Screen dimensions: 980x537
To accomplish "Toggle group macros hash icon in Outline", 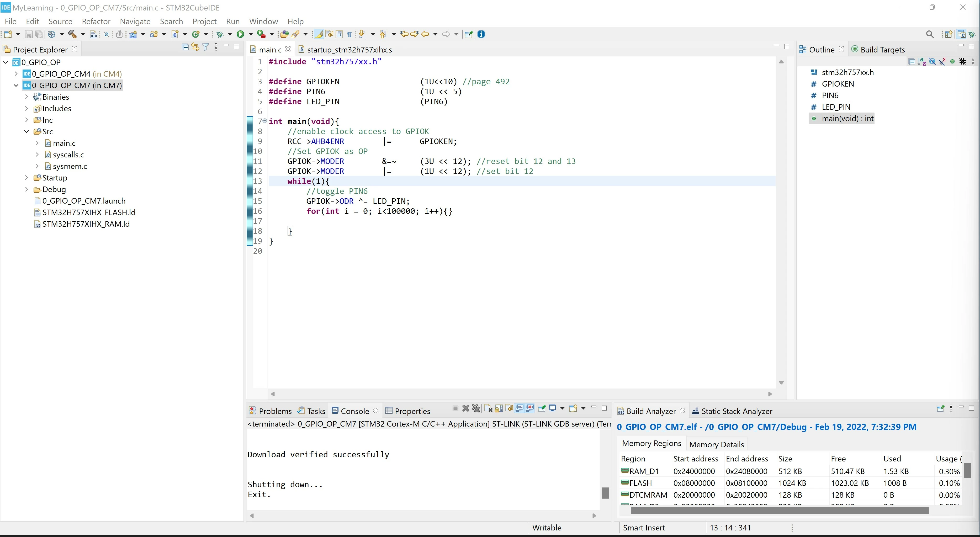I will 963,62.
